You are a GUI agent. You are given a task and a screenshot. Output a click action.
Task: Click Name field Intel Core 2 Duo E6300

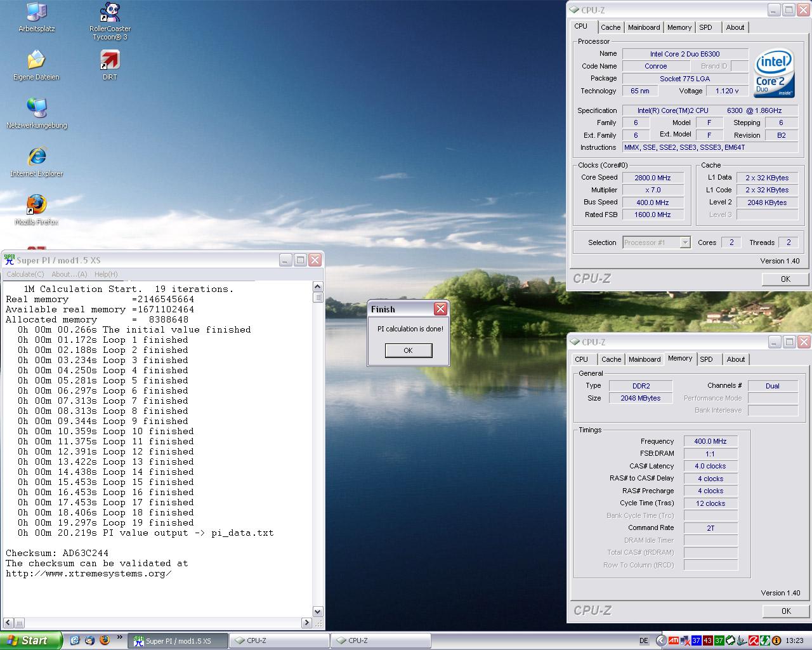point(685,54)
